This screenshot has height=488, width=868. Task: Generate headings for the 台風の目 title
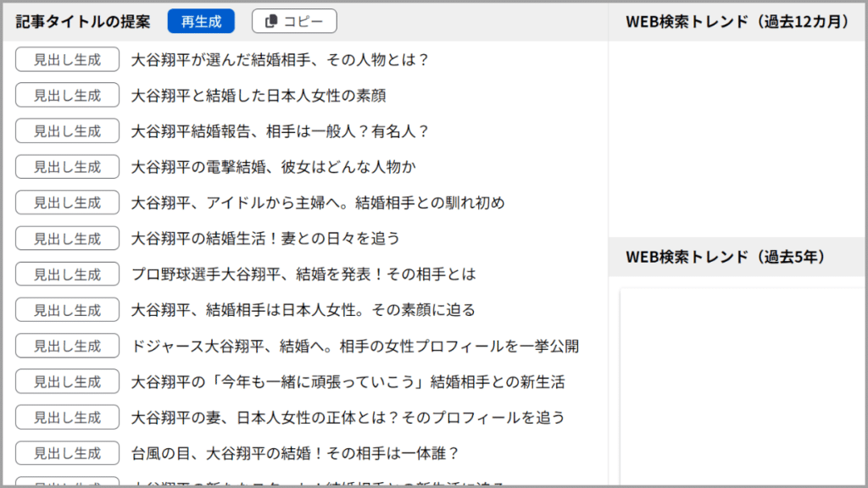pyautogui.click(x=67, y=452)
